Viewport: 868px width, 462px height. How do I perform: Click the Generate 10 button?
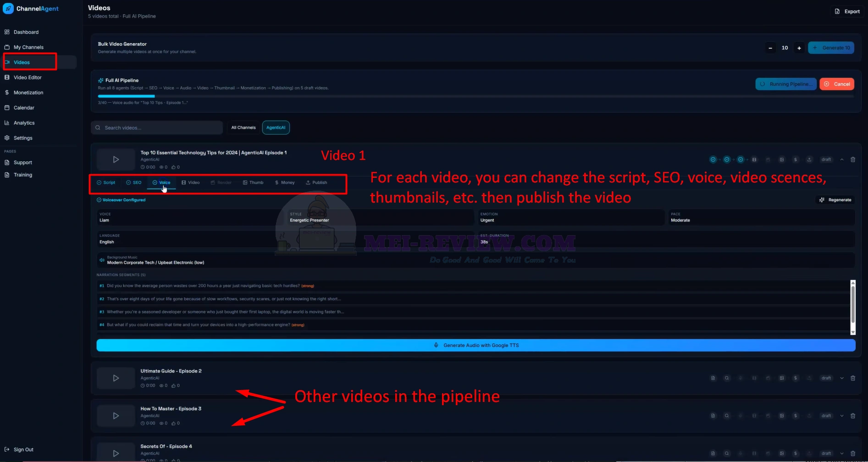pos(831,48)
